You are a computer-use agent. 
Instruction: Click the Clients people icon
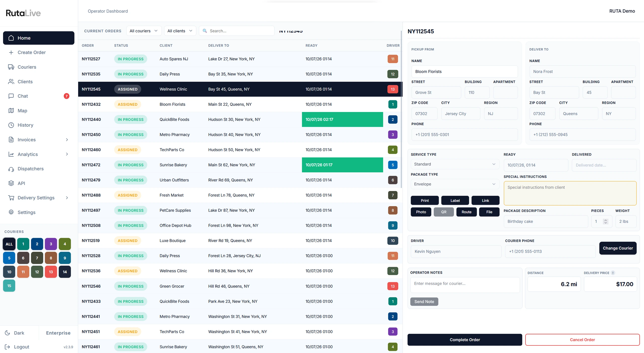pyautogui.click(x=11, y=82)
